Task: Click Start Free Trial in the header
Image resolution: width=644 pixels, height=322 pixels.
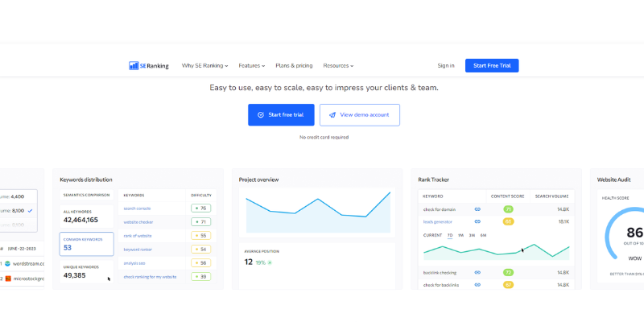Action: point(492,66)
